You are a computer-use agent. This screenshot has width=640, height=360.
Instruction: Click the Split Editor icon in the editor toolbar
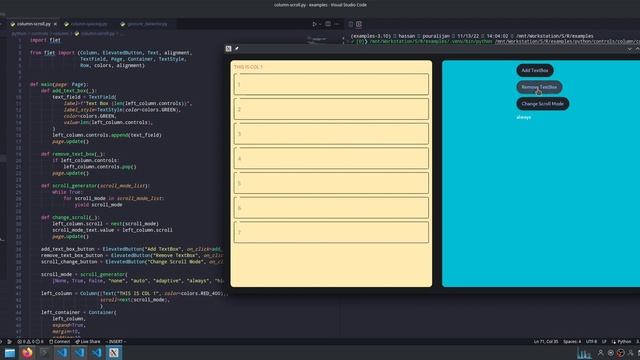pyautogui.click(x=328, y=24)
